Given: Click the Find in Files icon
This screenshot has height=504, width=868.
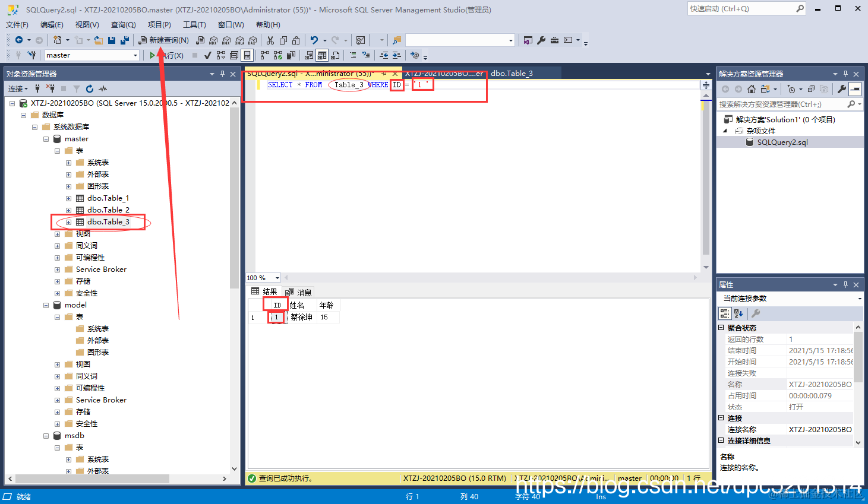Looking at the screenshot, I should [x=397, y=40].
